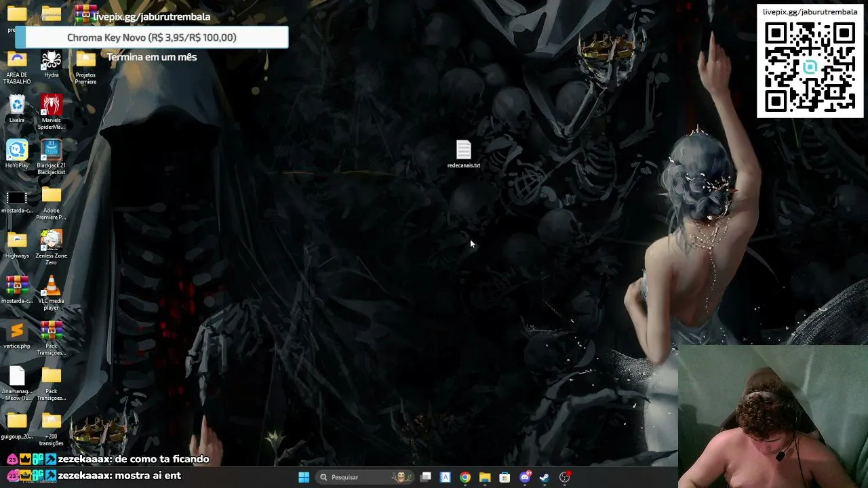Click the Pesquisar taskbar search box

tap(365, 477)
